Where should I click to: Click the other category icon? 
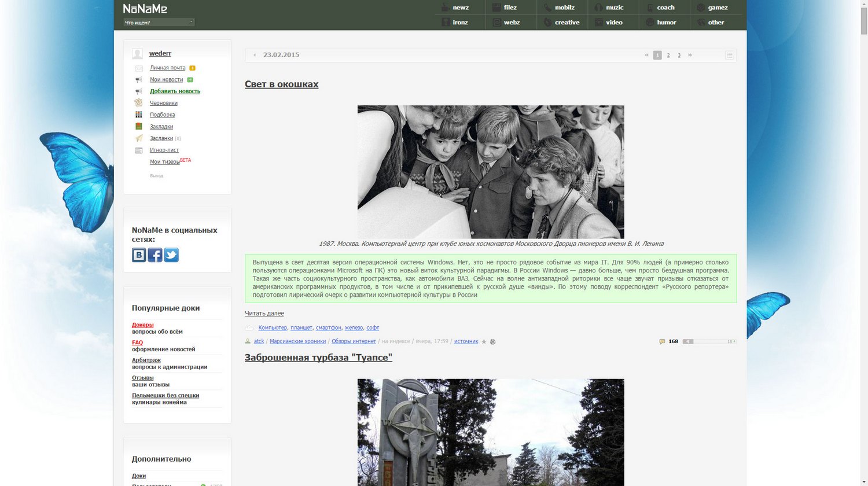701,23
